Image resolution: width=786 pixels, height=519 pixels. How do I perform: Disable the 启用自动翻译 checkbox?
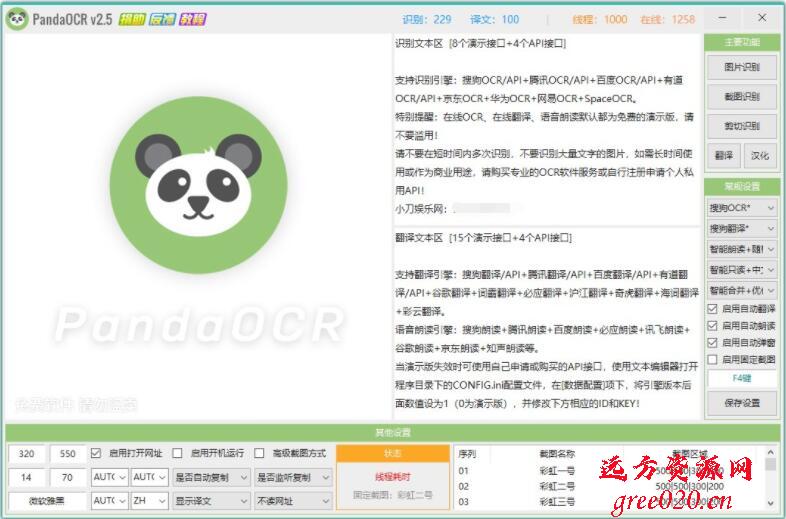(713, 309)
